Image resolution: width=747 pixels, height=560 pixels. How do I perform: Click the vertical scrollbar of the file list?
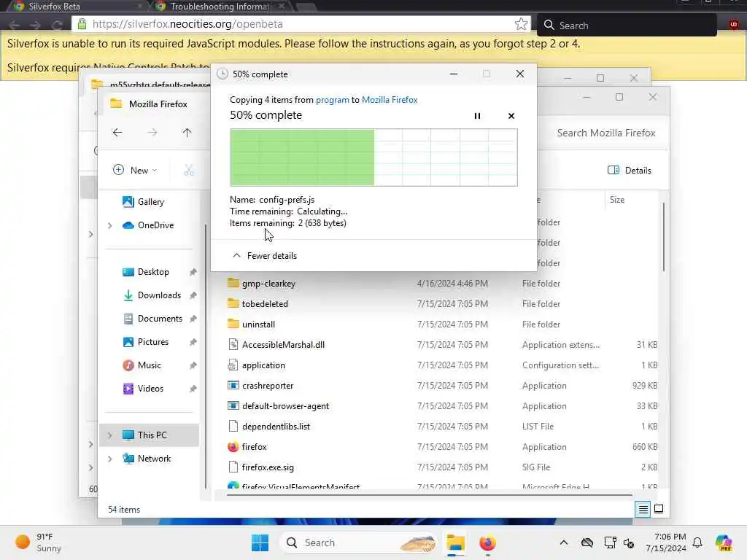coord(663,237)
